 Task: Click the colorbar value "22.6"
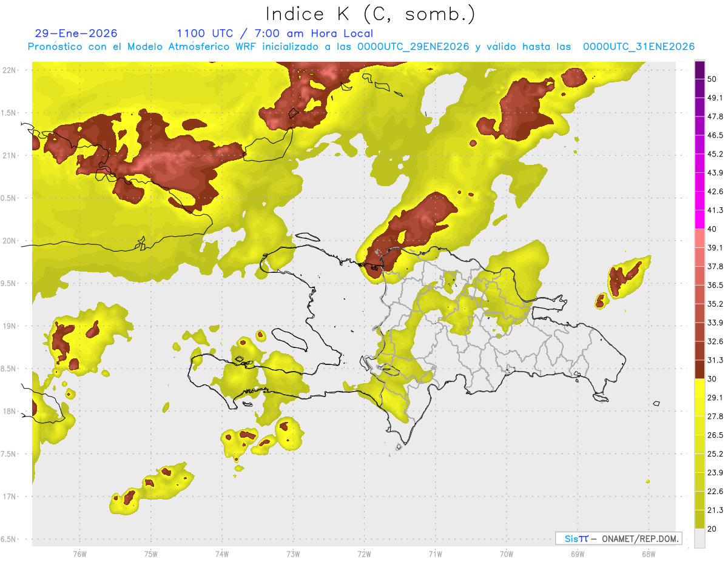[x=715, y=492]
